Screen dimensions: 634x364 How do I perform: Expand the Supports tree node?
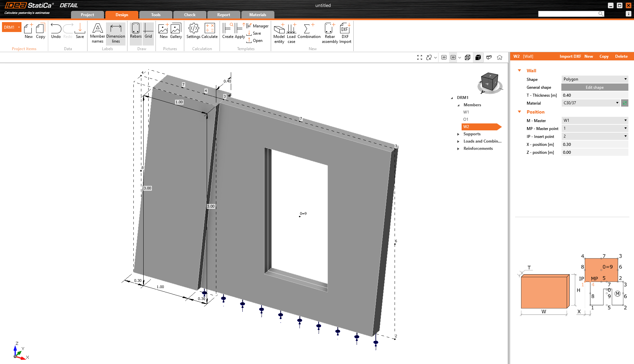coord(458,134)
